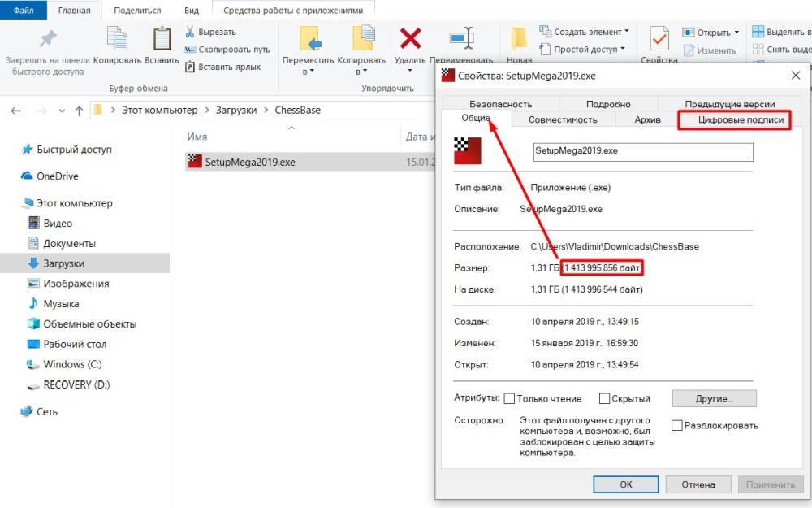Open Windows (C:) drive
Viewport: 812px width, 508px height.
pos(64,364)
